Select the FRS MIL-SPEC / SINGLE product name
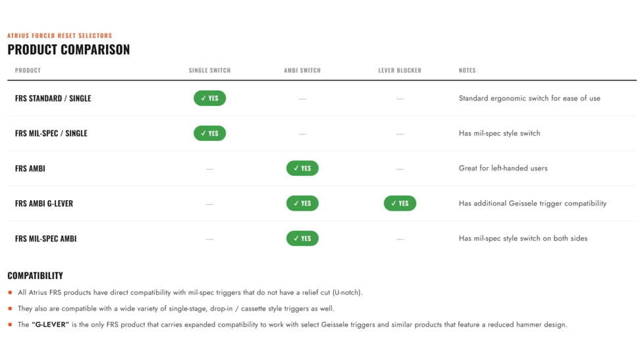 tap(51, 133)
